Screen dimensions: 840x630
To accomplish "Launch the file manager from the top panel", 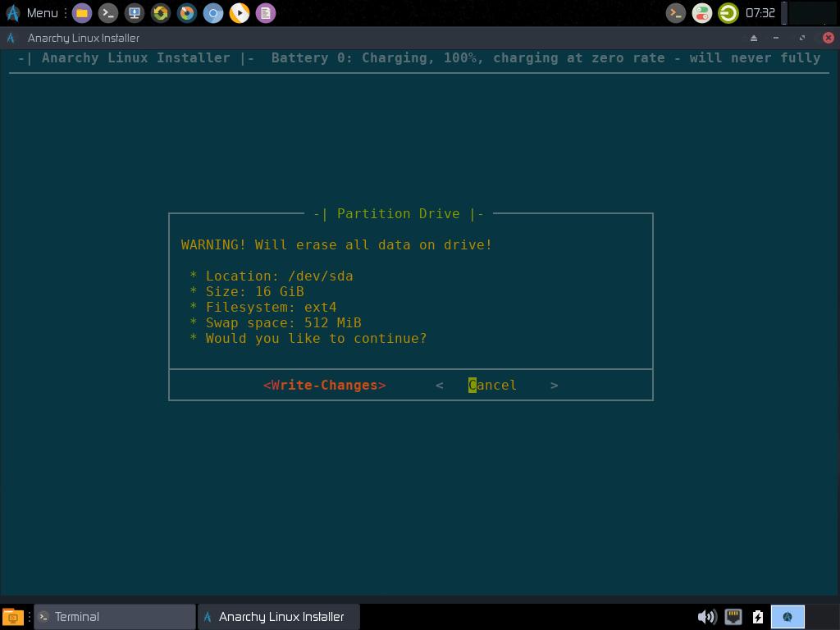I will pyautogui.click(x=82, y=13).
